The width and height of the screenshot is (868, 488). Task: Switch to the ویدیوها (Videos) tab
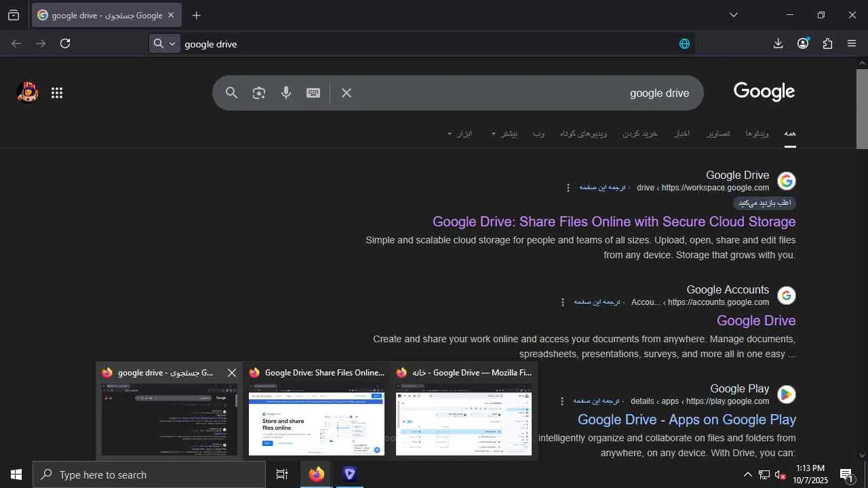pos(757,134)
